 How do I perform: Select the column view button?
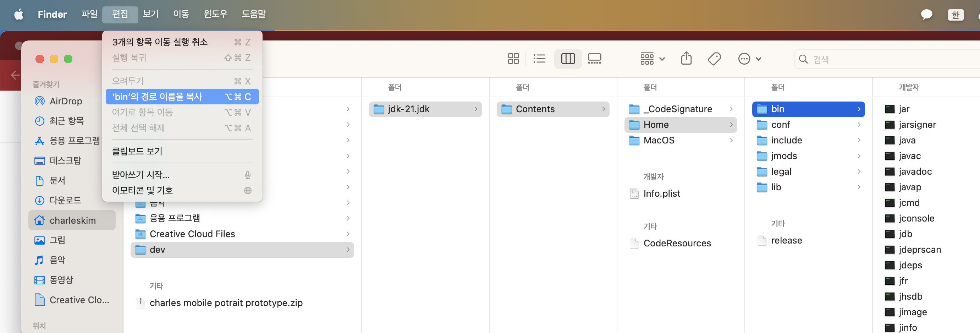pyautogui.click(x=568, y=59)
